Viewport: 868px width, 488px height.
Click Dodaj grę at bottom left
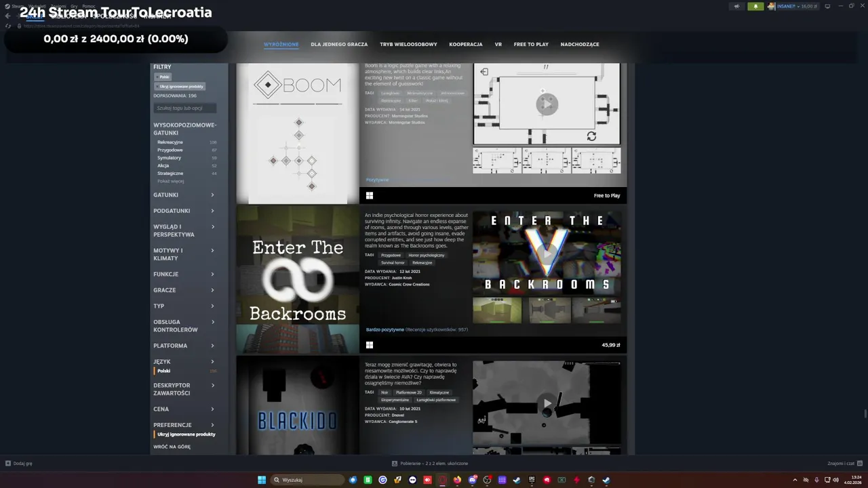tap(18, 464)
